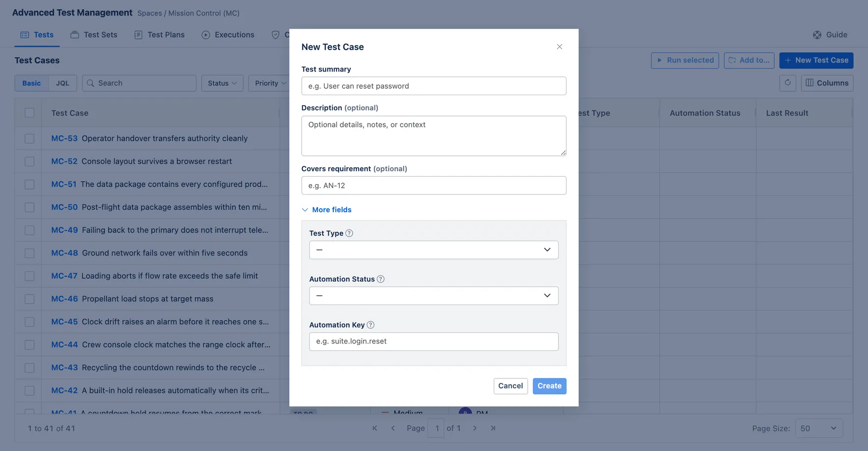Screen dimensions: 868x451
Task: Switch search mode to Basic
Action: [x=32, y=83]
